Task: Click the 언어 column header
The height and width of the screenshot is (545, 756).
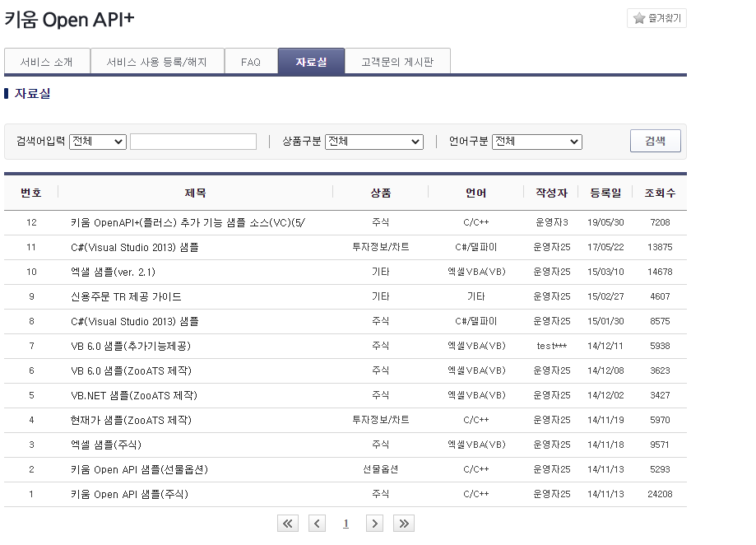Action: 475,193
